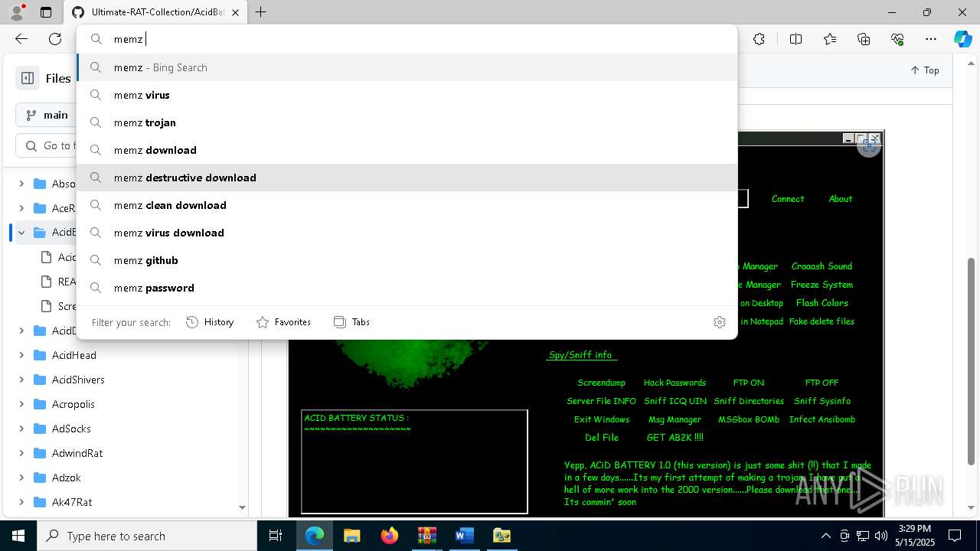
Task: Open Copilot sidebar icon
Action: click(x=962, y=39)
